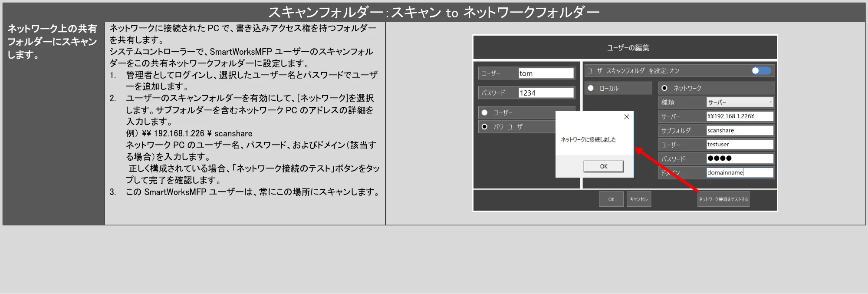Close the network connected popup with X
Image resolution: width=868 pixels, height=294 pixels.
[x=626, y=117]
